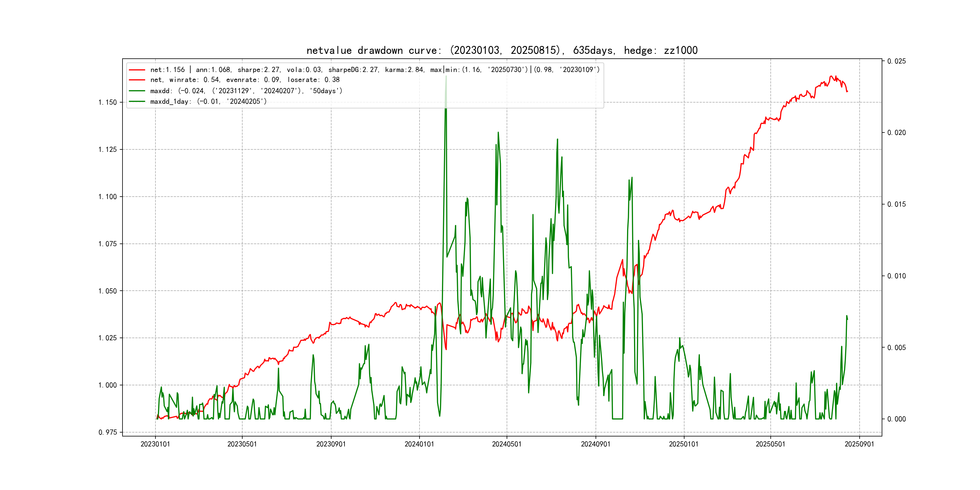Viewport: 980px width, 490px height.
Task: Select the winrate legend entry text
Action: pyautogui.click(x=245, y=80)
